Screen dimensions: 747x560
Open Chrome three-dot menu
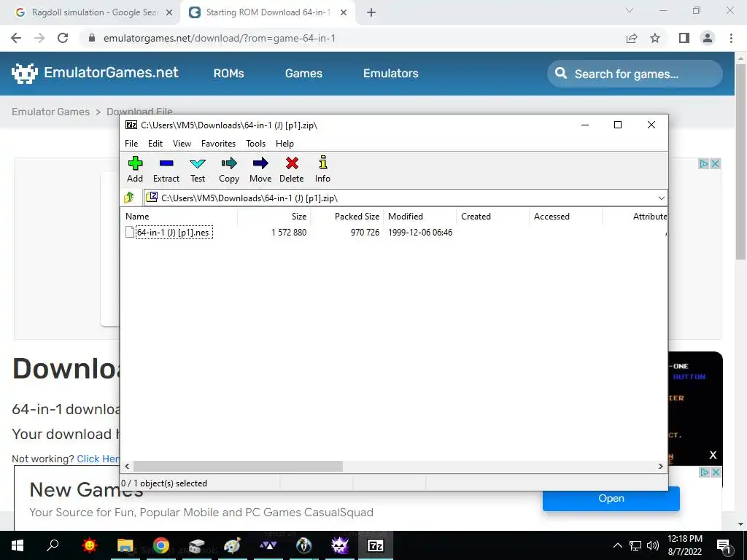(x=731, y=38)
